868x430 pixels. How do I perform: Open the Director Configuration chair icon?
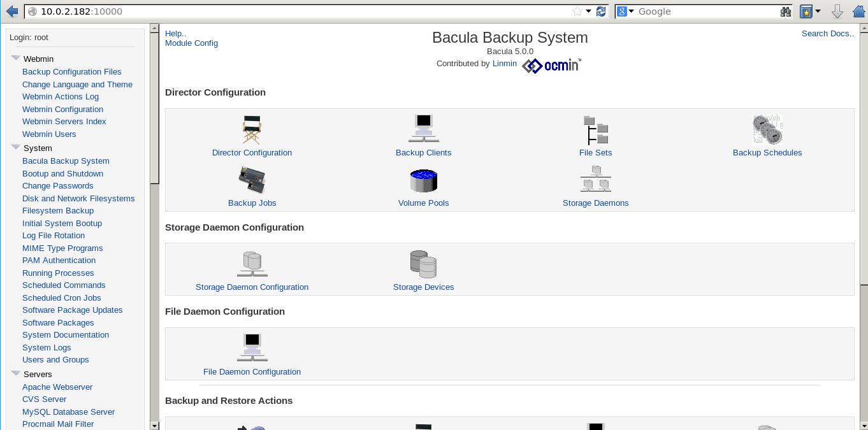point(252,129)
